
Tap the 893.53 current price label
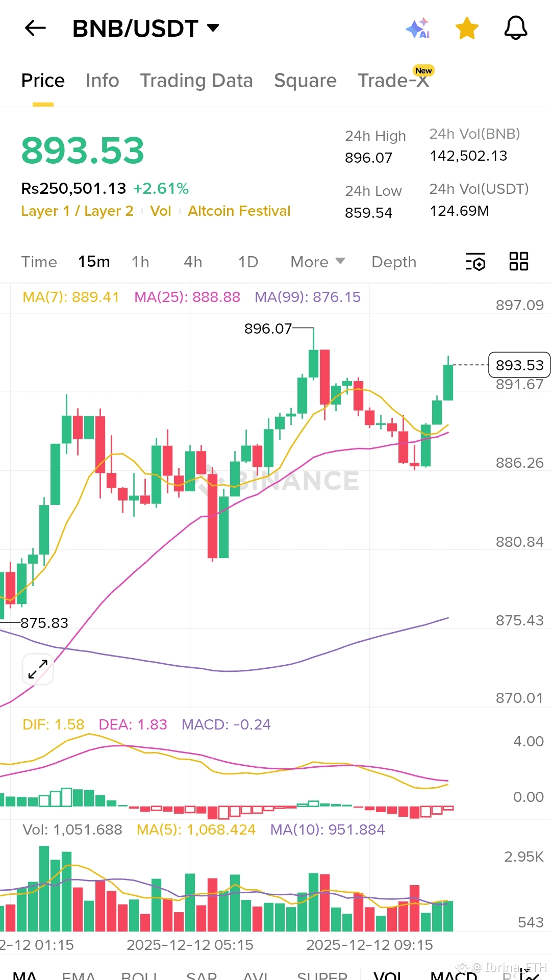point(519,365)
